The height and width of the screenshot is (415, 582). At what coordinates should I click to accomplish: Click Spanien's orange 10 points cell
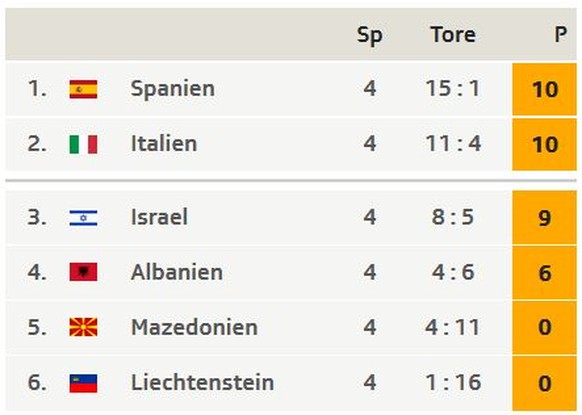coord(544,89)
